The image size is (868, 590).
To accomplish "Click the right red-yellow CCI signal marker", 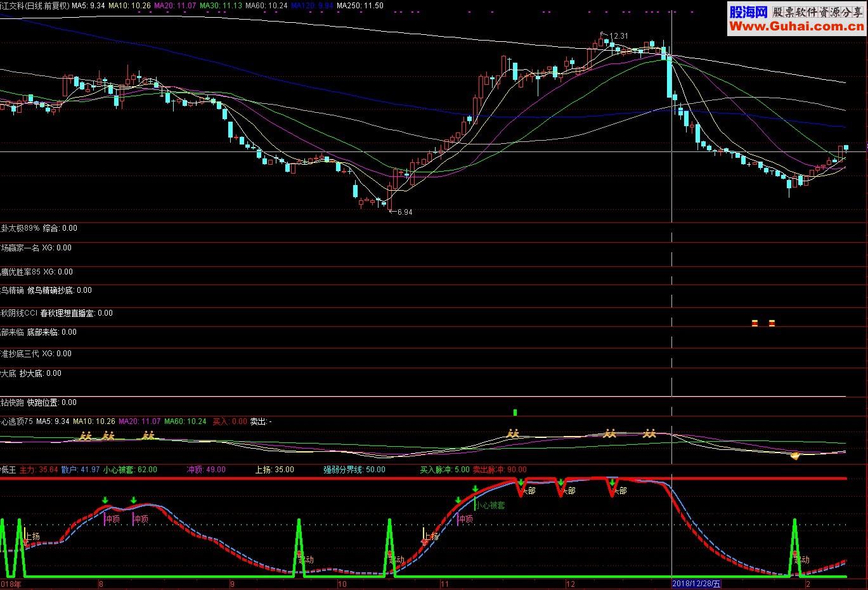I will [x=772, y=323].
